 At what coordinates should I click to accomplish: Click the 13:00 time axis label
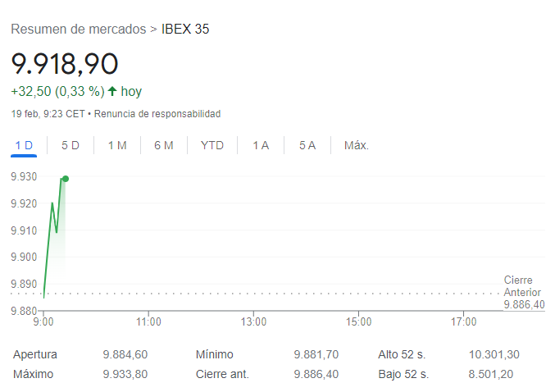point(253,321)
